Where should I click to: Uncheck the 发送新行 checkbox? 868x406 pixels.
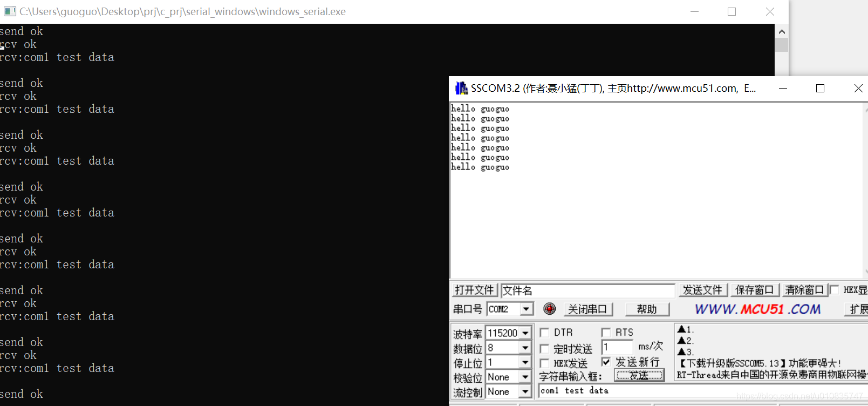click(x=606, y=362)
